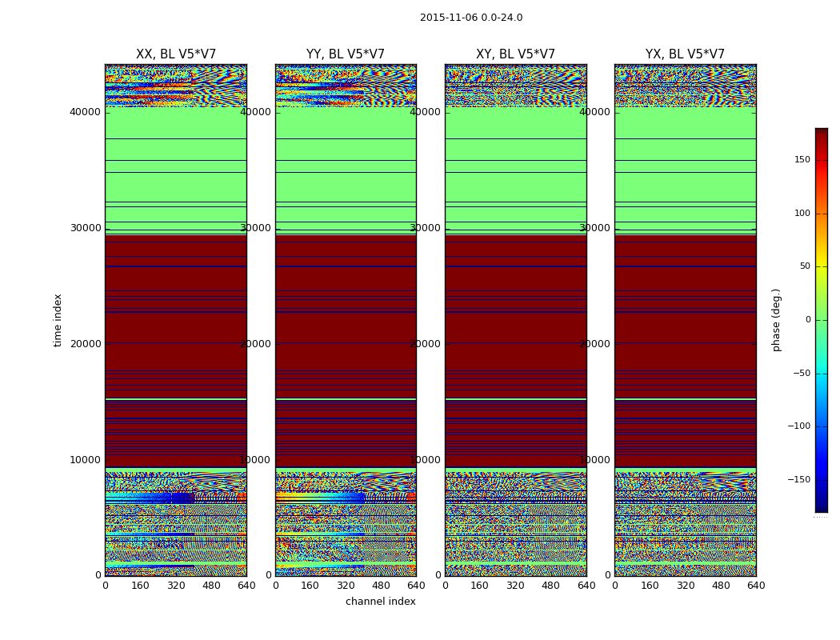
Task: Click the colorbar tick label "150"
Action: coord(802,160)
